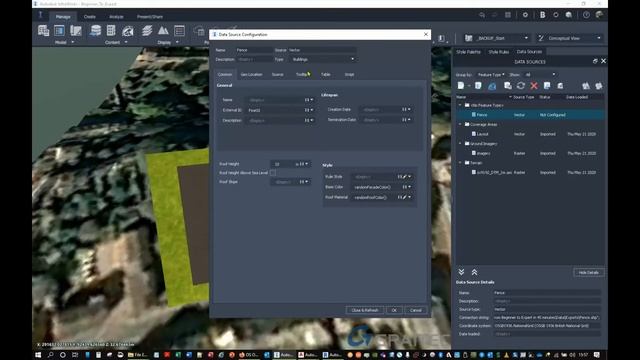Open the Proposals icon in Model group

[x=76, y=31]
